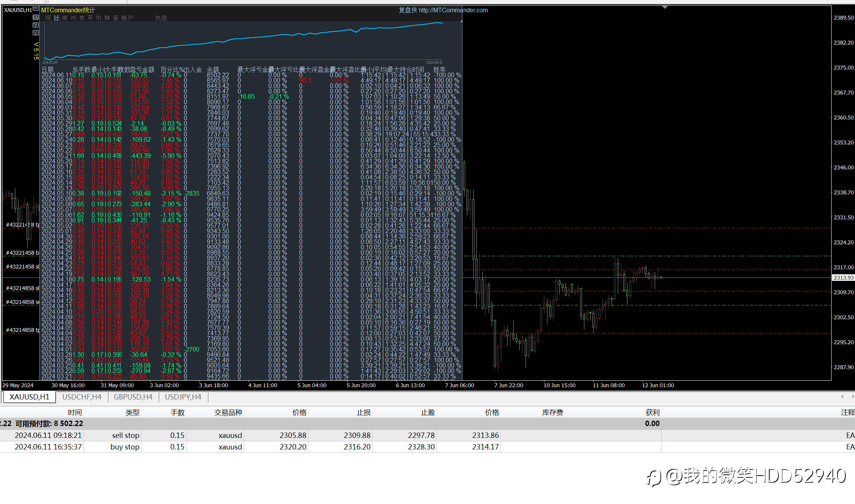Screen dimensions: 855x504
Task: Select the 日 daily statistics tab
Action: (x=57, y=18)
